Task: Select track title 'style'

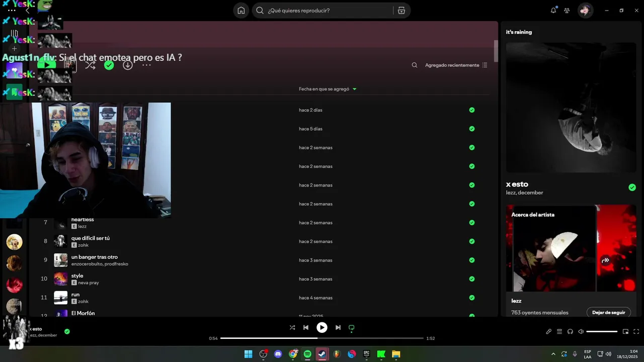Action: pos(77,276)
